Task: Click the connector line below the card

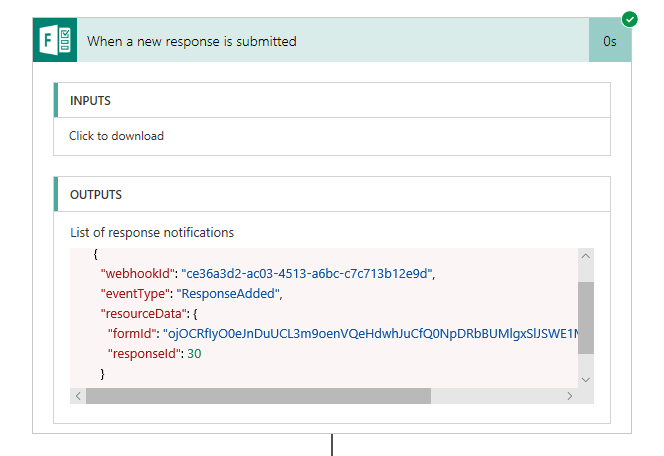Action: (332, 445)
